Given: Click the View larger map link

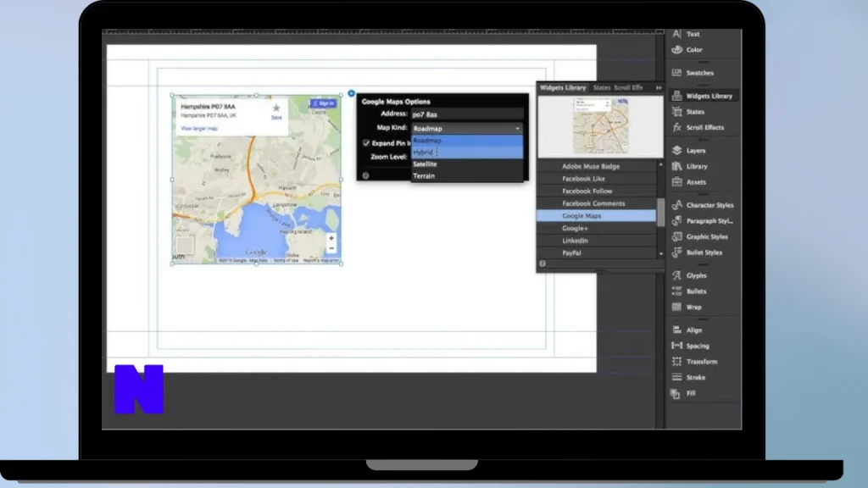Looking at the screenshot, I should click(198, 129).
